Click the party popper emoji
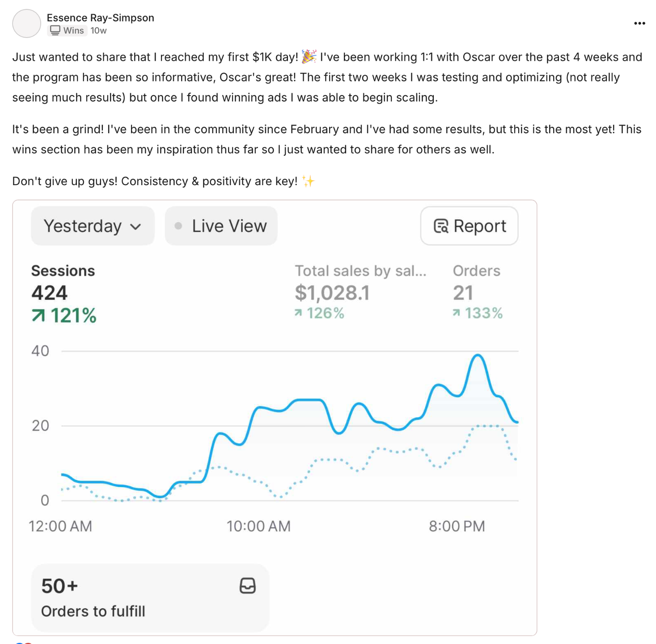The height and width of the screenshot is (644, 656). pos(309,57)
